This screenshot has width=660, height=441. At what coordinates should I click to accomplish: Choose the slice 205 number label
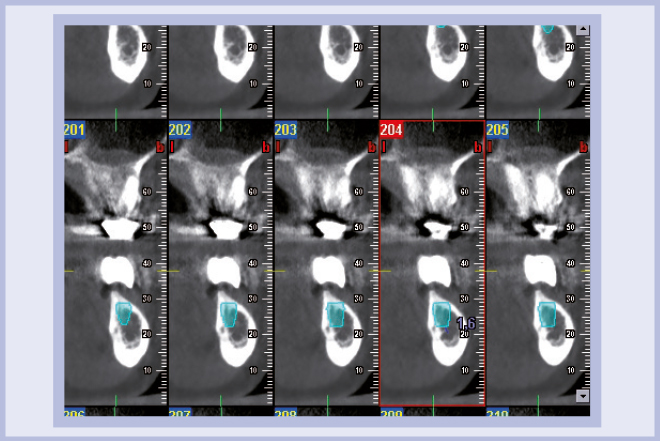[497, 131]
